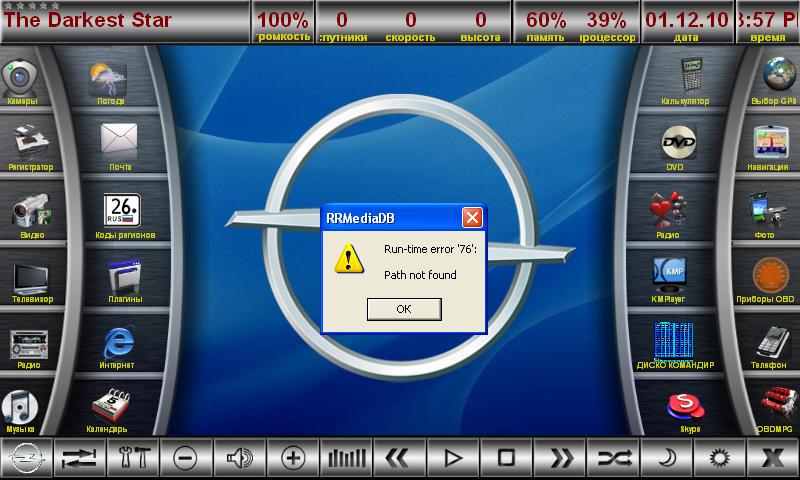The image size is (800, 480).
Task: Click The Darkest Star track title
Action: click(x=87, y=20)
